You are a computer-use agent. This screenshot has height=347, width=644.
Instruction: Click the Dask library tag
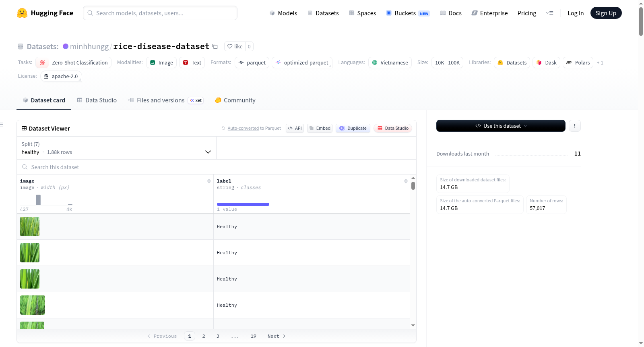click(547, 62)
